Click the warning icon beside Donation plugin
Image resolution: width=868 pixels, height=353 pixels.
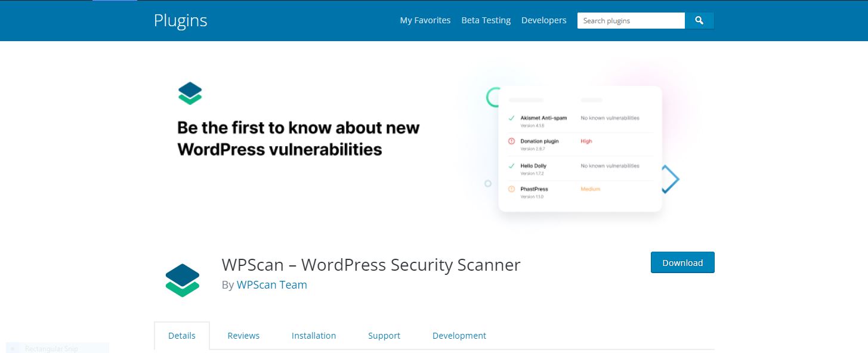point(511,141)
